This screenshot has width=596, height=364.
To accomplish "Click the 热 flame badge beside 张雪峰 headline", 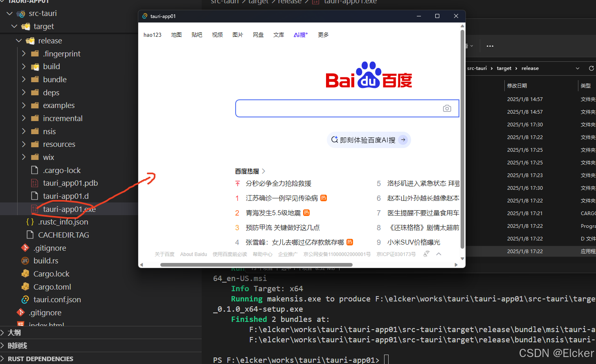I will point(349,242).
